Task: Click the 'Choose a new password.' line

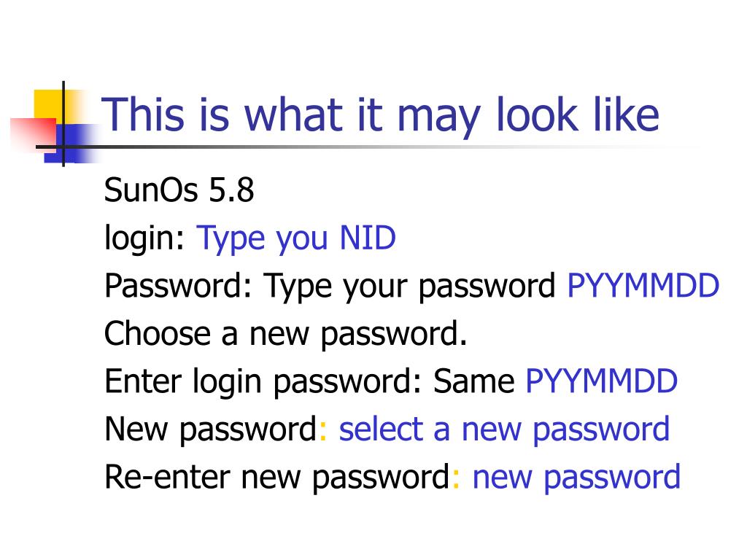Action: (x=286, y=333)
